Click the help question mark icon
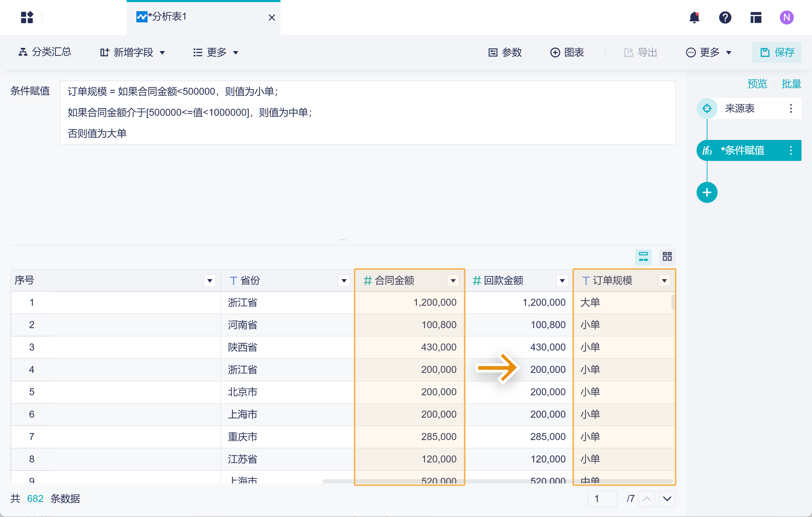 tap(725, 17)
